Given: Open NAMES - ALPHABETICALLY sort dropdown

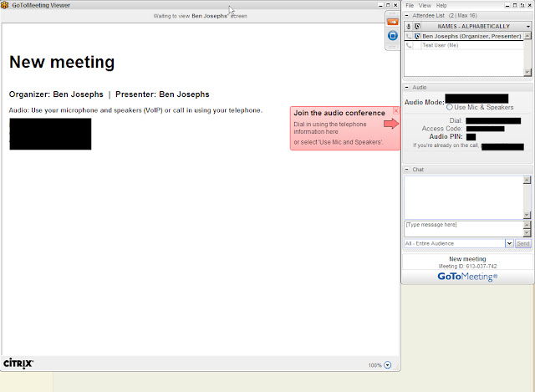Looking at the screenshot, I should 527,26.
